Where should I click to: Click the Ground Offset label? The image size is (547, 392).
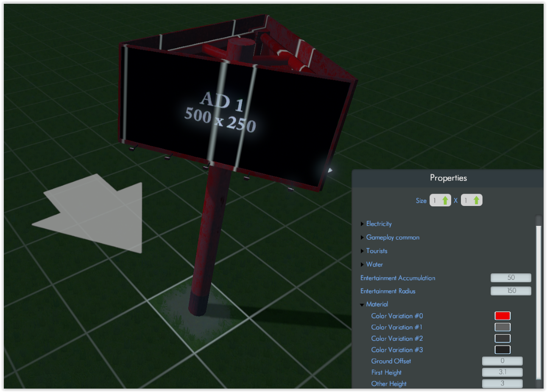point(391,361)
